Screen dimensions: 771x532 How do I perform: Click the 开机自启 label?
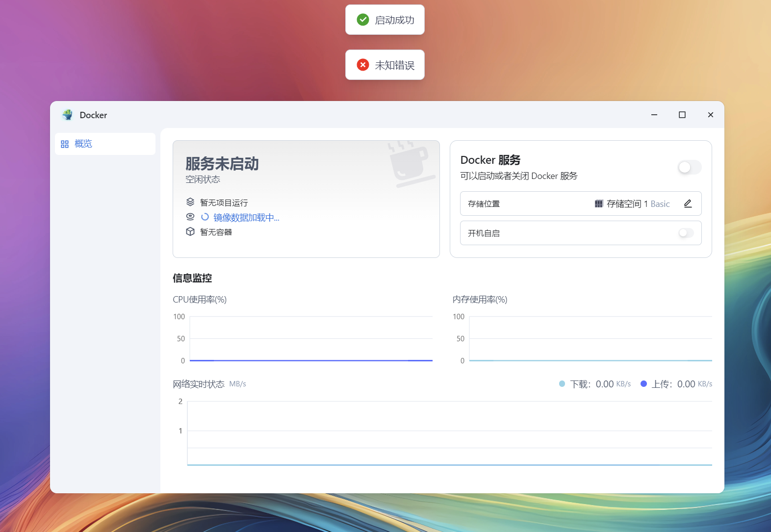tap(484, 233)
